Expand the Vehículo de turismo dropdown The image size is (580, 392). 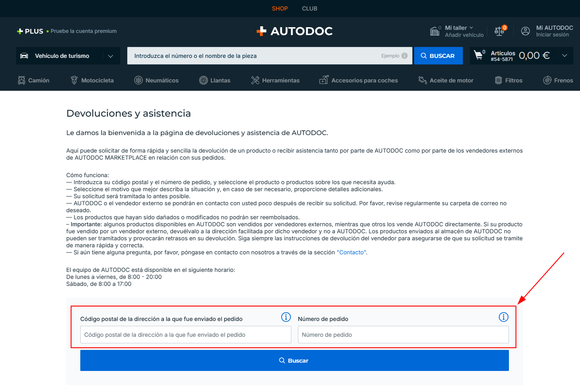(111, 56)
